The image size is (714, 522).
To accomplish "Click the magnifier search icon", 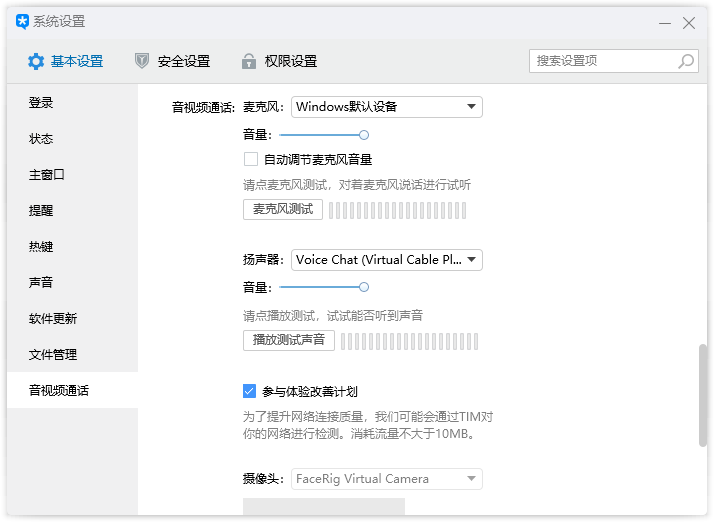I will click(x=686, y=61).
